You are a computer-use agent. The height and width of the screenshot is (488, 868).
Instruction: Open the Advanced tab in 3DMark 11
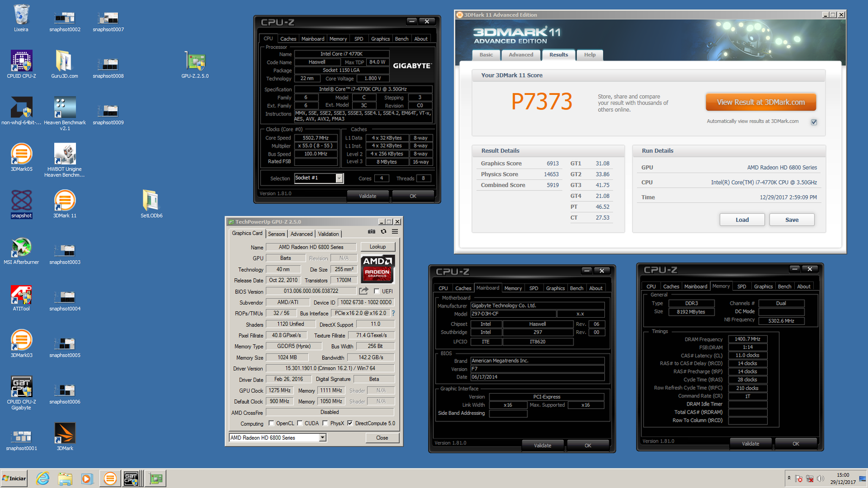point(521,55)
